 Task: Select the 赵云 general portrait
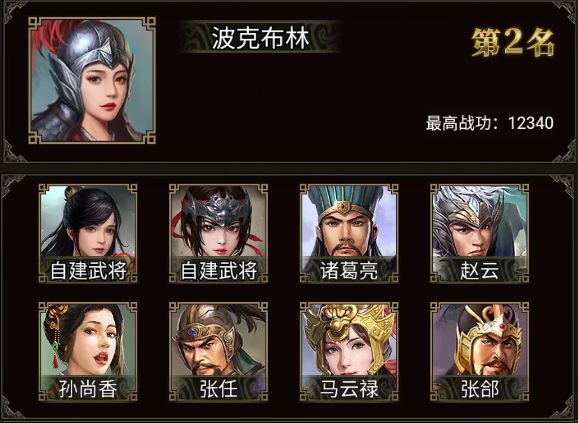479,233
